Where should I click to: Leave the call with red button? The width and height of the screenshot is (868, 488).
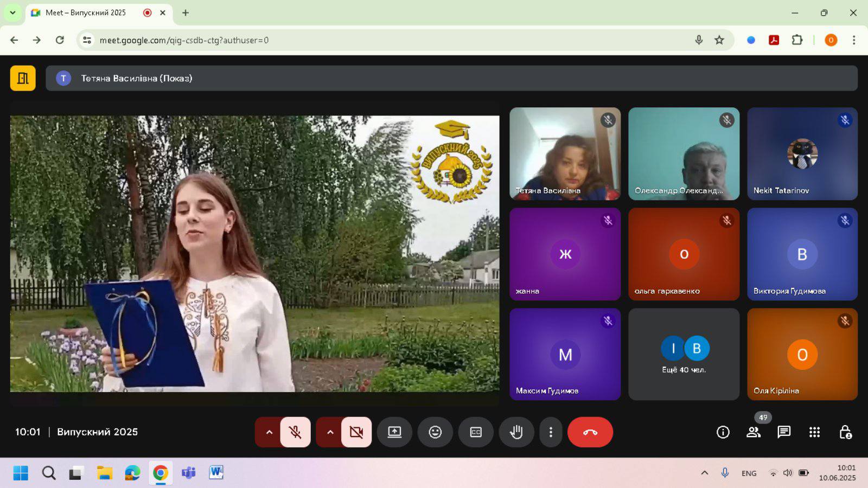click(590, 432)
